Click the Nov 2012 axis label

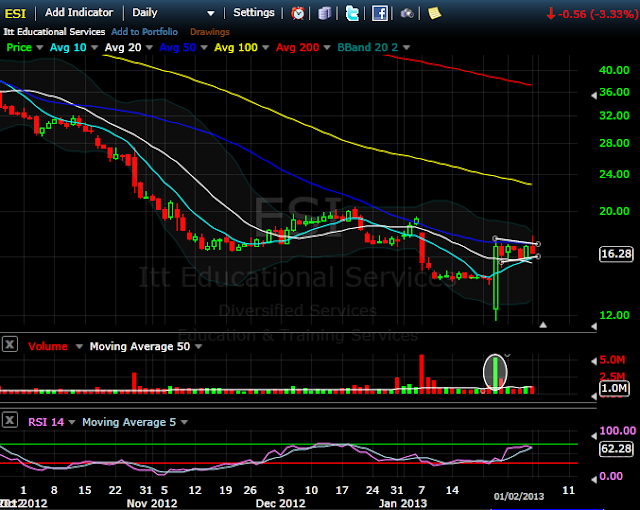(152, 503)
